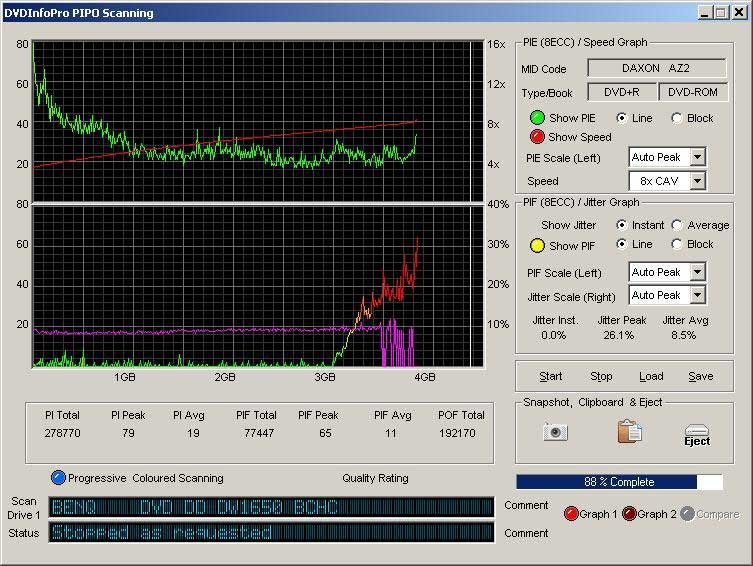Screen dimensions: 753x566
Task: Toggle the red Show Speed indicator
Action: click(x=537, y=137)
